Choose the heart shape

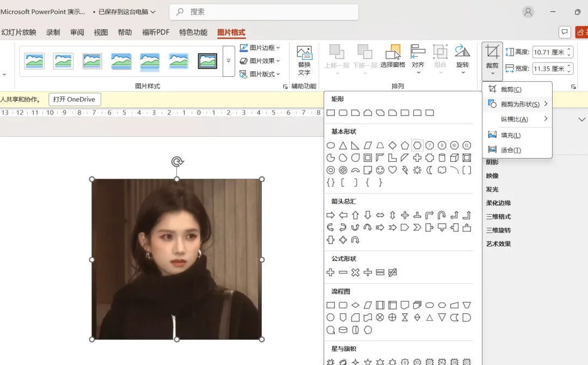click(392, 171)
